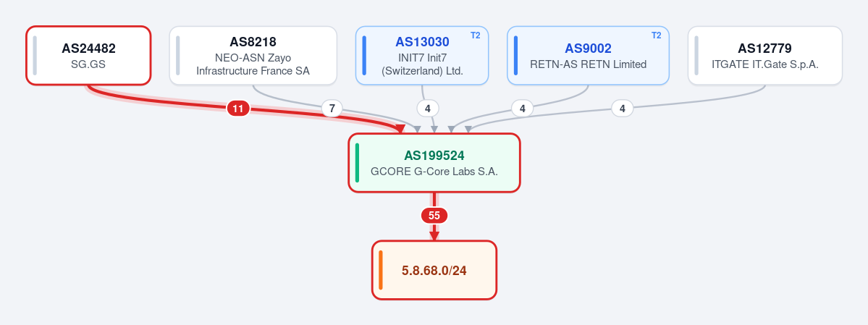Viewport: 868px width, 325px height.
Task: Click the T2 tag on AS9002
Action: [656, 35]
